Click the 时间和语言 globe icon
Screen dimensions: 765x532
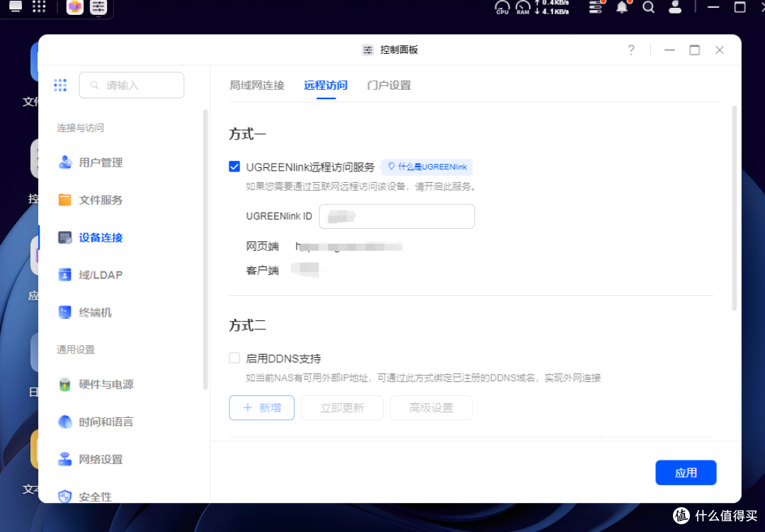65,421
